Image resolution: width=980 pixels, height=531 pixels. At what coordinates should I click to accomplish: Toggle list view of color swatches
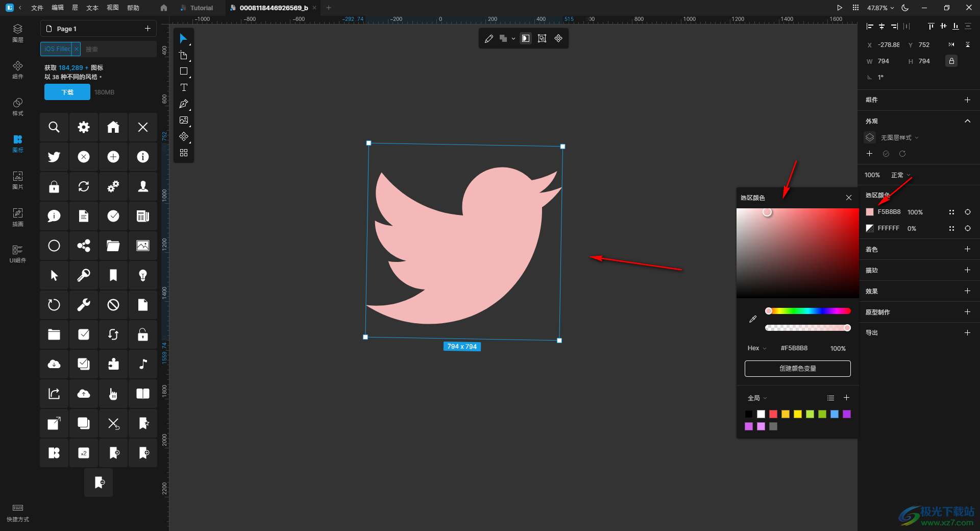830,398
